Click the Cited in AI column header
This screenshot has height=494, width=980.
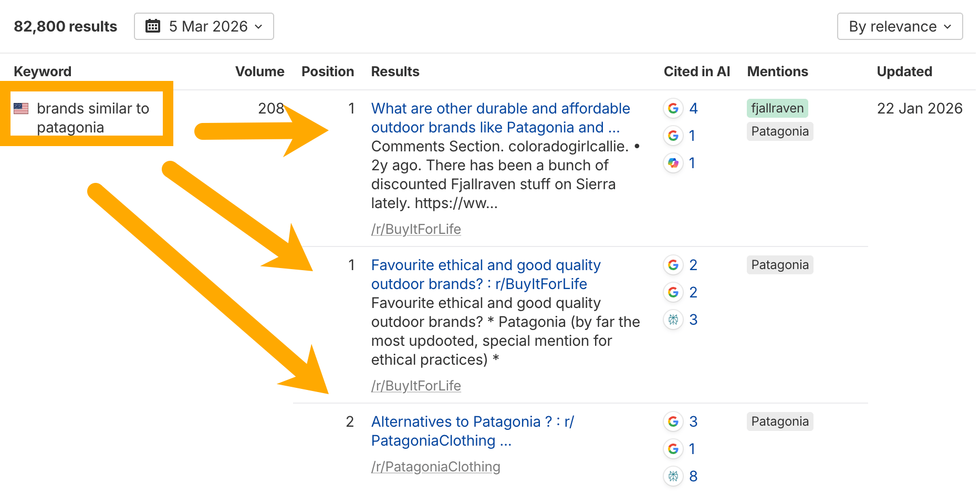point(696,71)
